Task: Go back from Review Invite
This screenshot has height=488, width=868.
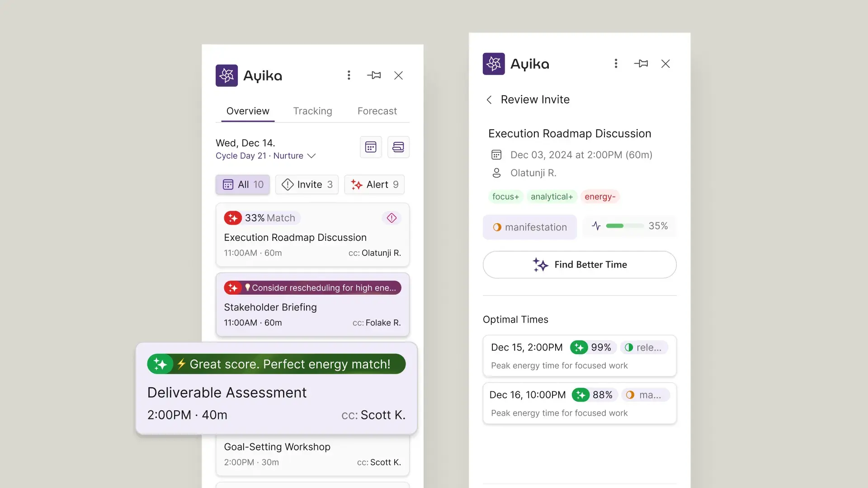Action: (489, 100)
